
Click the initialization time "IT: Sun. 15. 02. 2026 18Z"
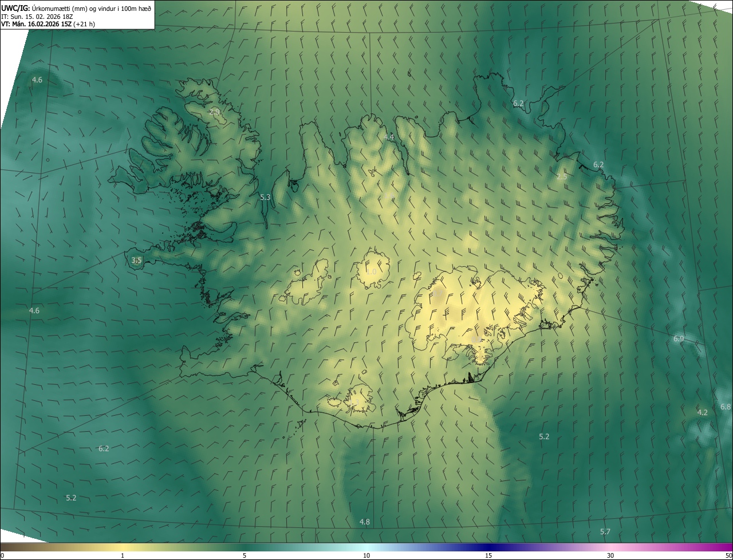coord(37,17)
